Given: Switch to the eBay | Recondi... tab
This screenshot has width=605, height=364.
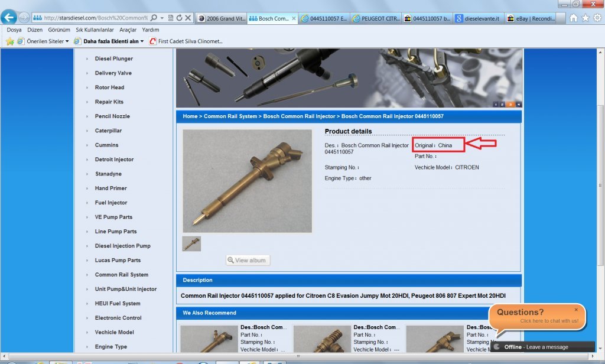Looking at the screenshot, I should point(530,18).
